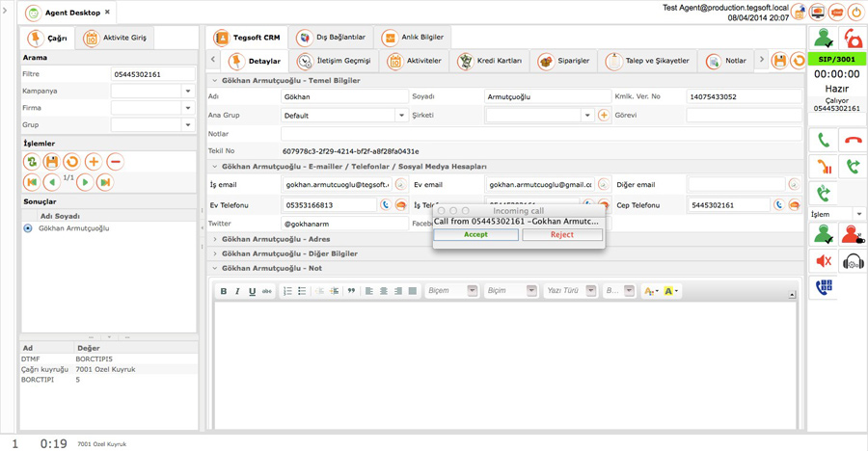The width and height of the screenshot is (868, 451).
Task: Select the Gökhan Armutçuoğlu result radio button
Action: (28, 228)
